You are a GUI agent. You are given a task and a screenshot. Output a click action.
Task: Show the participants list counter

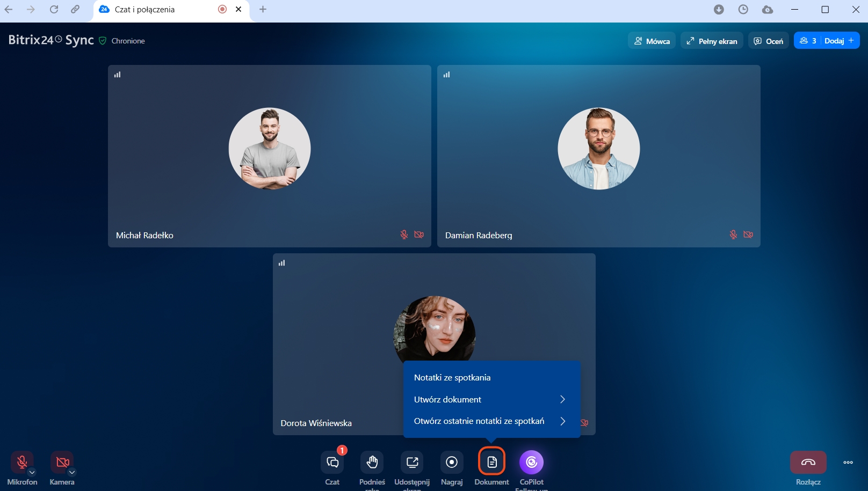[807, 41]
